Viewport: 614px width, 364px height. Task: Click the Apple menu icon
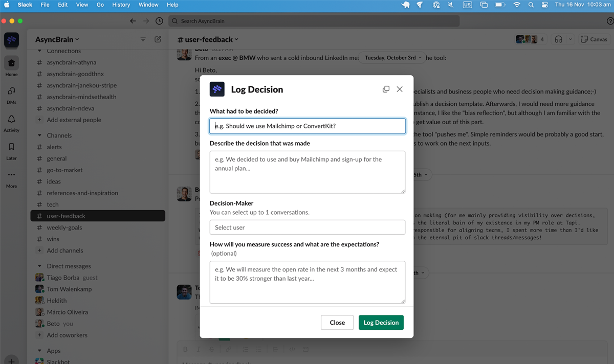point(7,5)
